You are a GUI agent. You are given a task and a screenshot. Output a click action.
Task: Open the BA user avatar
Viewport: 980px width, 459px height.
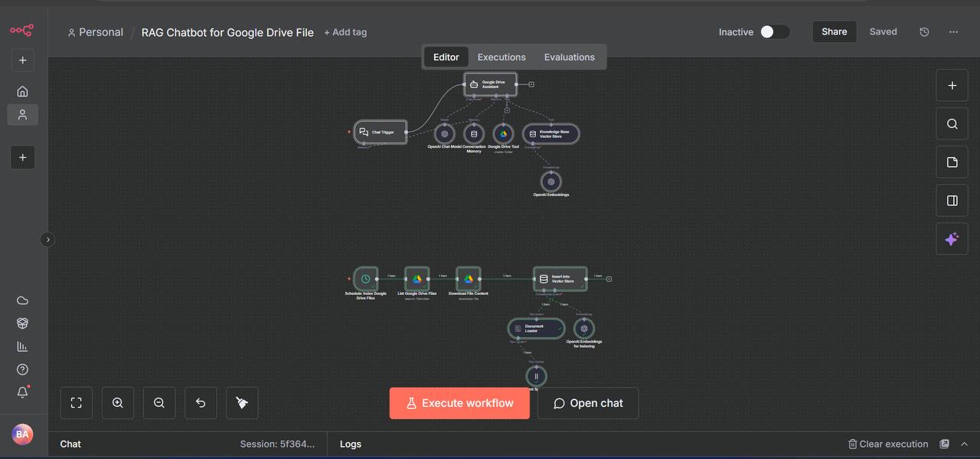[x=22, y=434]
